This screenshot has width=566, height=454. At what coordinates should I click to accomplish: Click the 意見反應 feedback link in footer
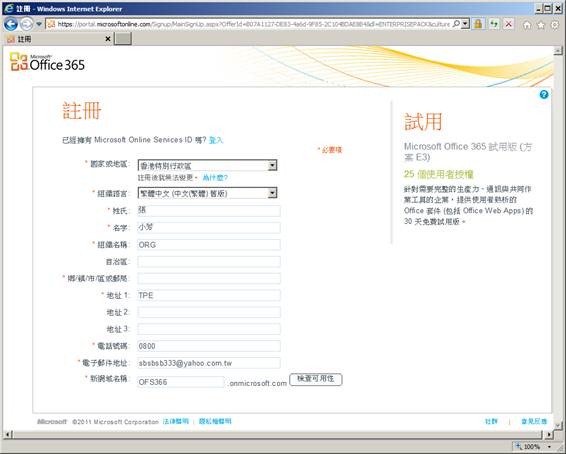coord(534,421)
